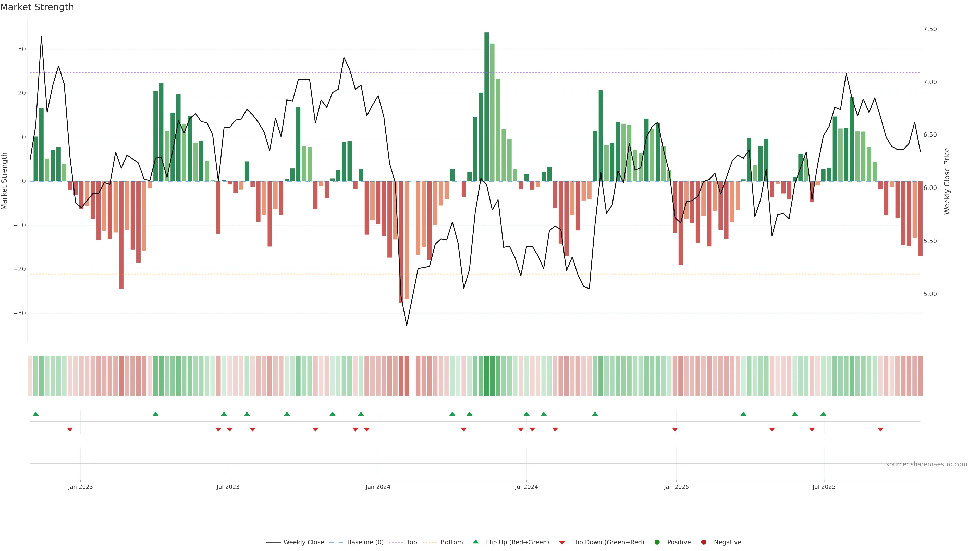Click the rightmost green flip-up triangle marker
The height and width of the screenshot is (551, 980).
(x=823, y=414)
